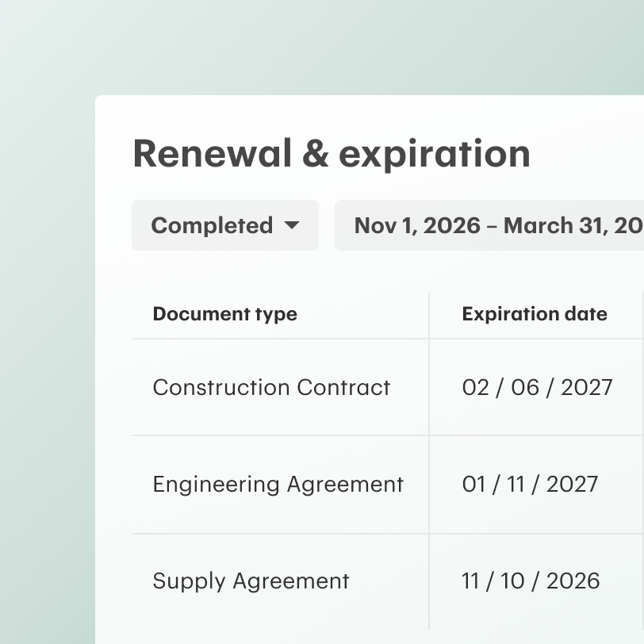Select the column divider after Document type header
This screenshot has height=644, width=644.
[429, 315]
